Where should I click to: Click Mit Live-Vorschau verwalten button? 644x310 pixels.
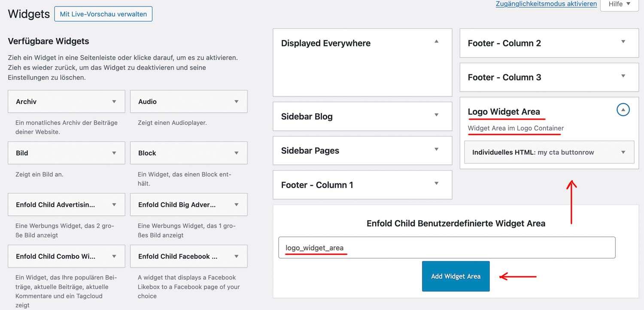103,14
